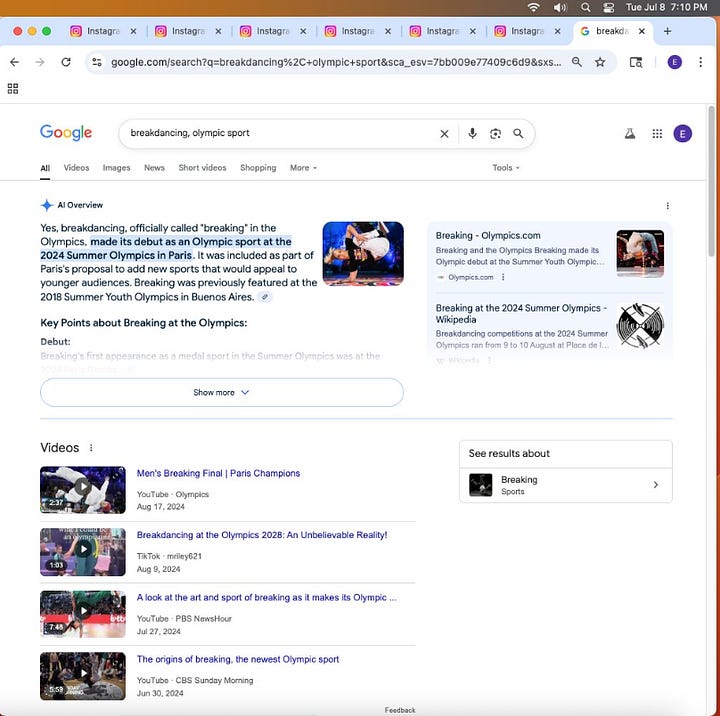
Task: Open the Videos section three-dot menu
Action: 91,447
